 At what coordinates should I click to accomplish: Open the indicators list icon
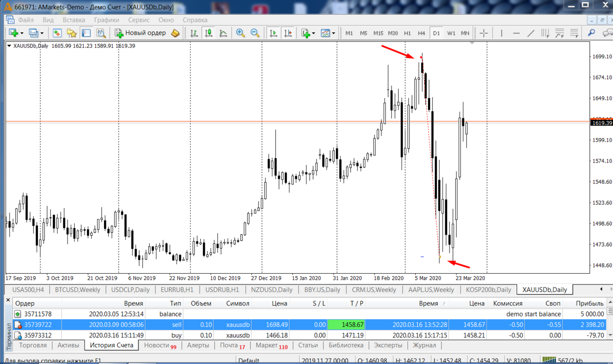pos(306,33)
